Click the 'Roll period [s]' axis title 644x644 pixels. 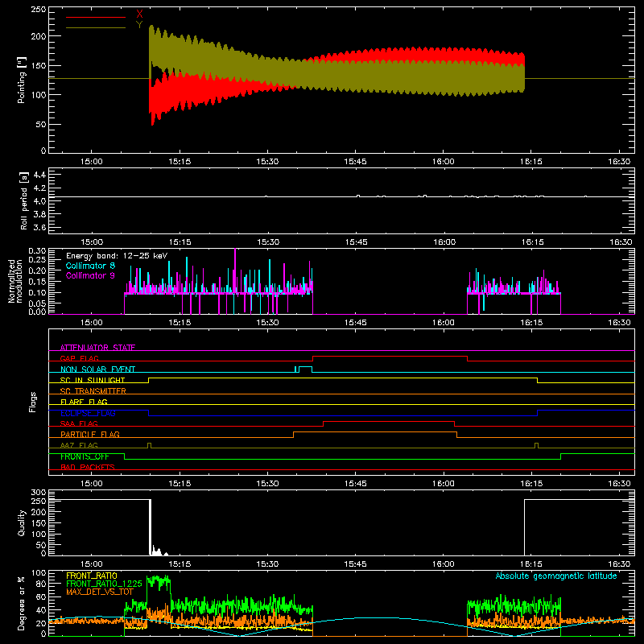pos(24,200)
